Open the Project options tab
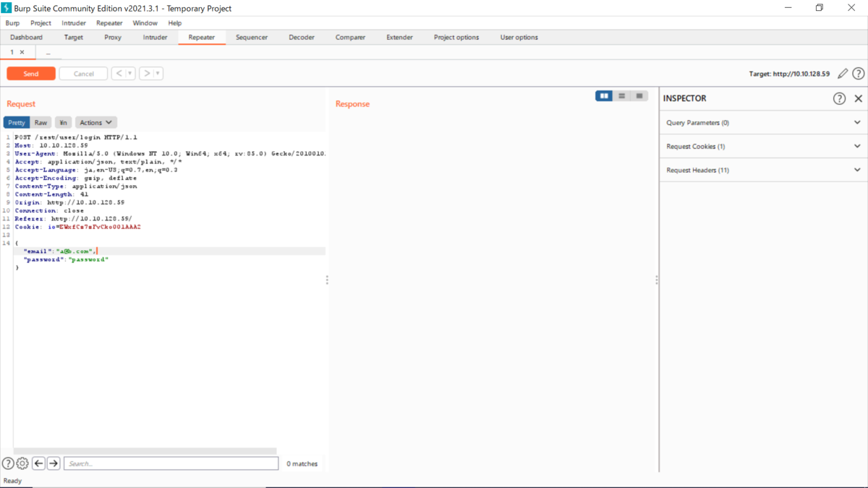Image resolution: width=868 pixels, height=488 pixels. tap(456, 38)
